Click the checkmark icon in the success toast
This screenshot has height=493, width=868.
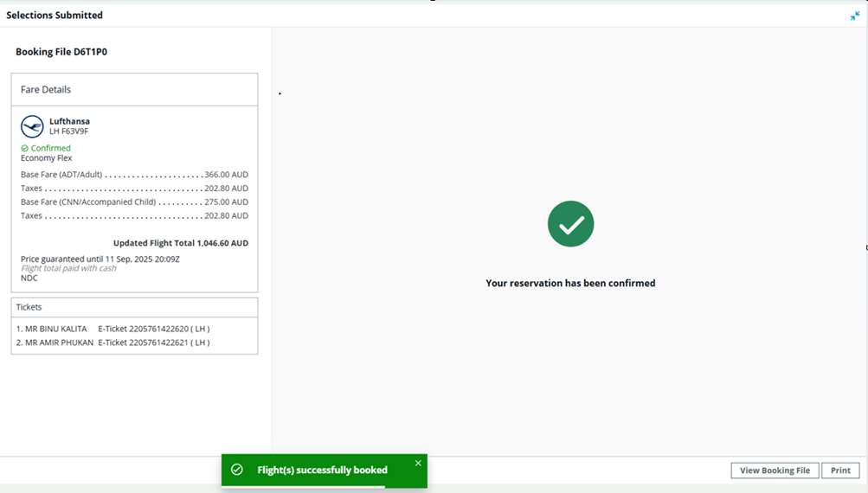pyautogui.click(x=237, y=470)
